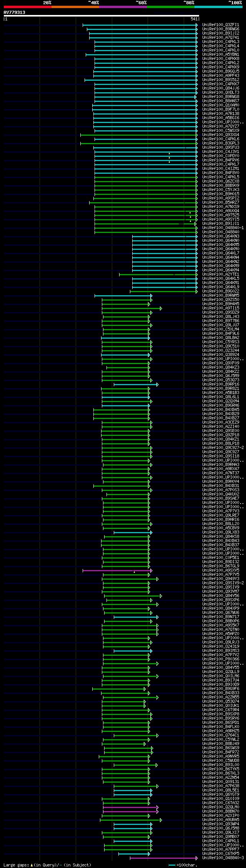
Task: Select the UniRef100_A7R138 label
Action: [221, 114]
